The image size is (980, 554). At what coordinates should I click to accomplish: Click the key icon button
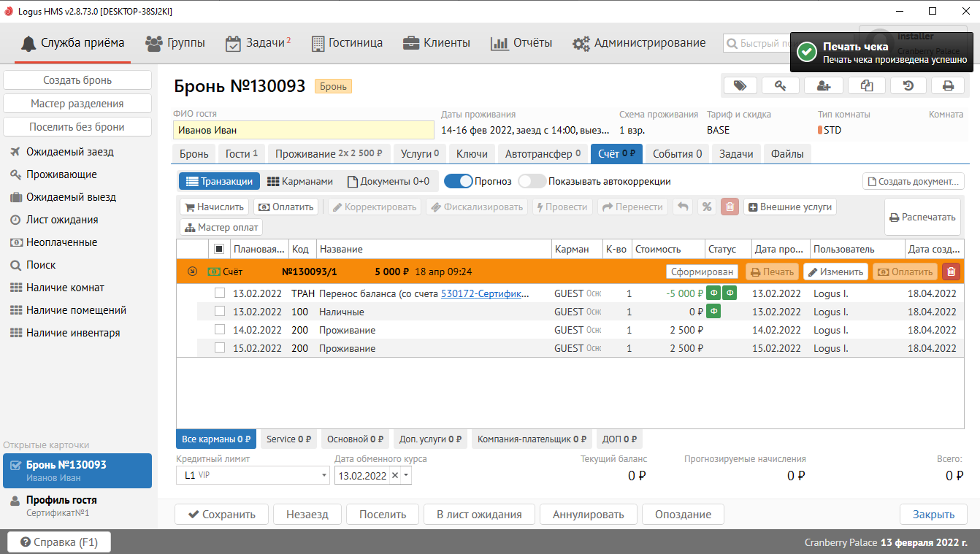click(780, 85)
